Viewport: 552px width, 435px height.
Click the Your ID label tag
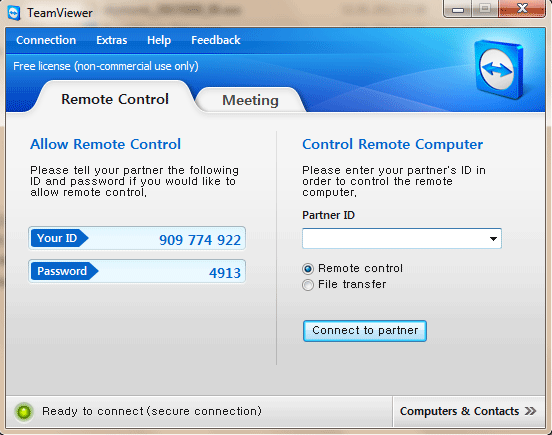(x=59, y=238)
